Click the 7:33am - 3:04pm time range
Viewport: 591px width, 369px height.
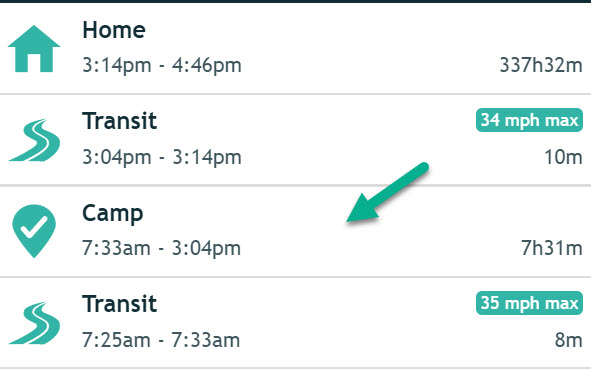[161, 248]
